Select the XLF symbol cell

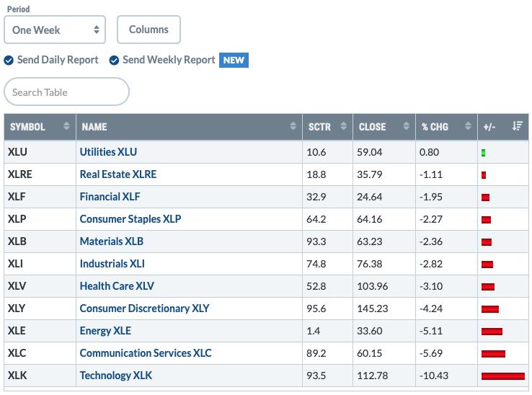[40, 197]
